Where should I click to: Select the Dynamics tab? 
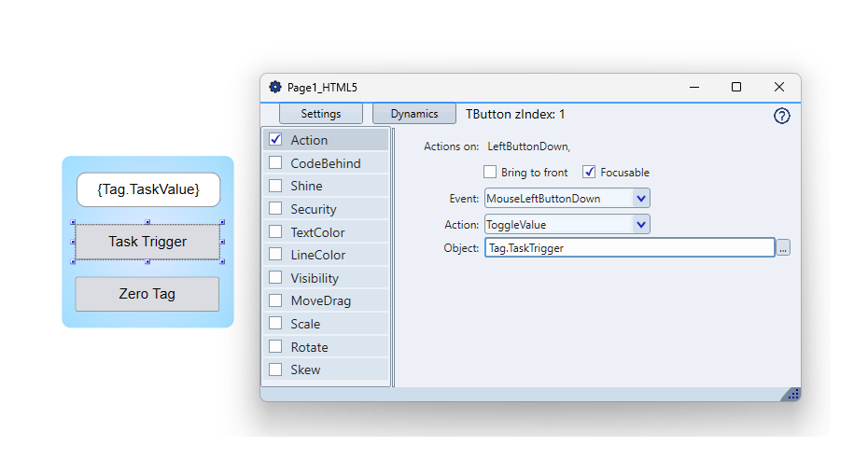click(413, 114)
